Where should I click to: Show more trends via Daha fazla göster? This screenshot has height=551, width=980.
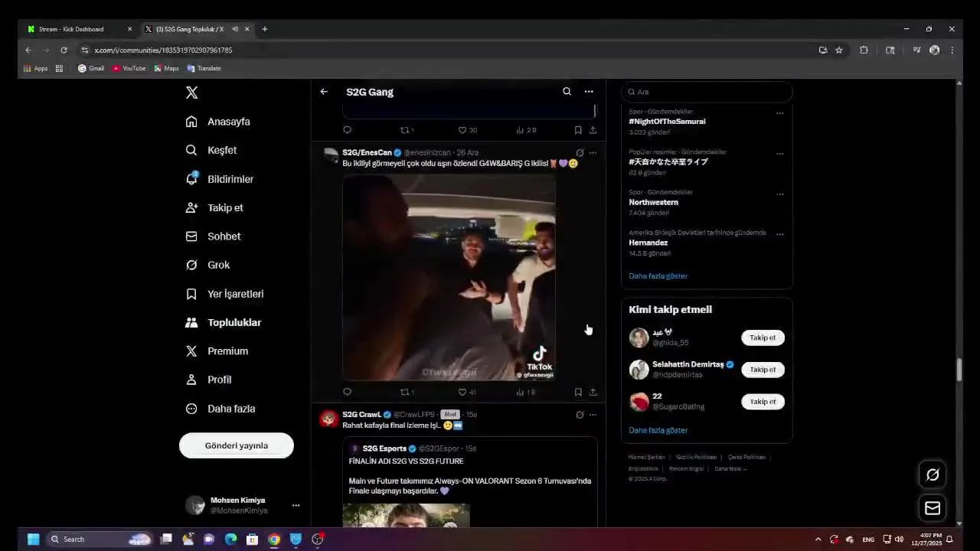(x=658, y=275)
